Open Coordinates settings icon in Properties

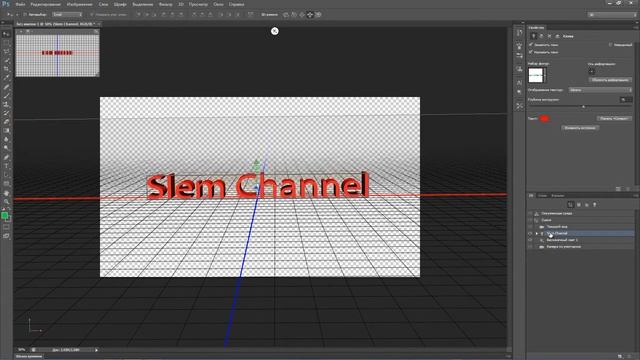point(557,36)
